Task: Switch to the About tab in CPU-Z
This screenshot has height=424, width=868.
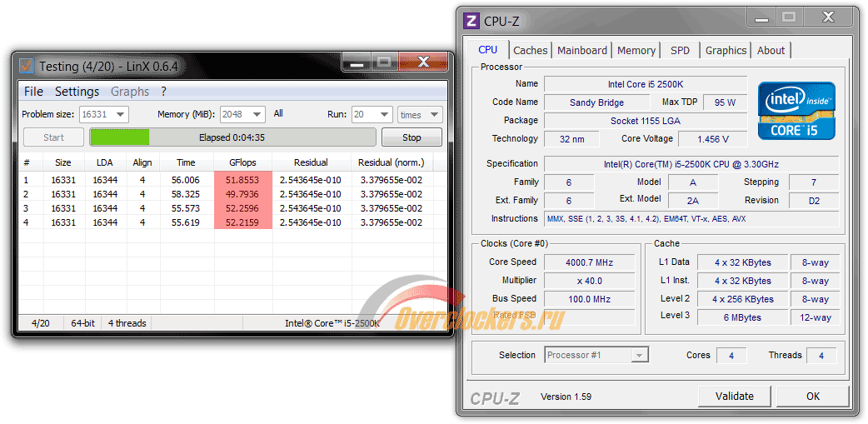Action: [771, 50]
